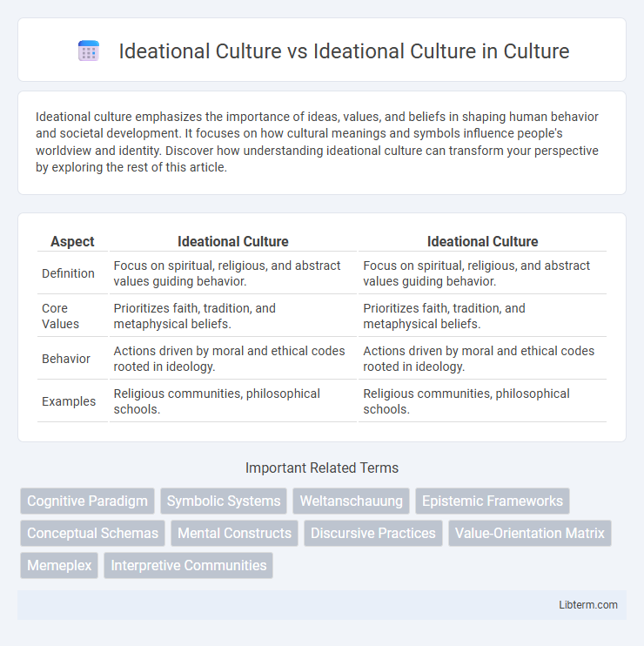Open the Mental Constructs tag
This screenshot has height=646, width=644.
click(234, 533)
